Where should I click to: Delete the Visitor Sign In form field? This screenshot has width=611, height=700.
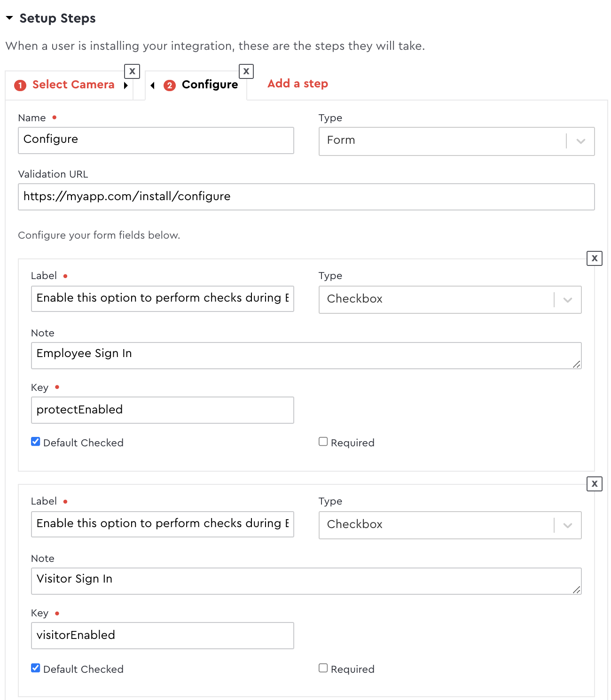[x=594, y=484]
